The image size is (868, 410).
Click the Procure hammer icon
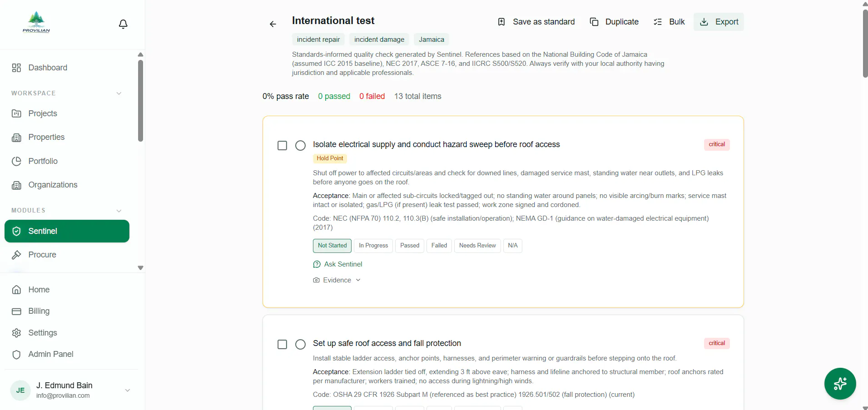tap(16, 255)
